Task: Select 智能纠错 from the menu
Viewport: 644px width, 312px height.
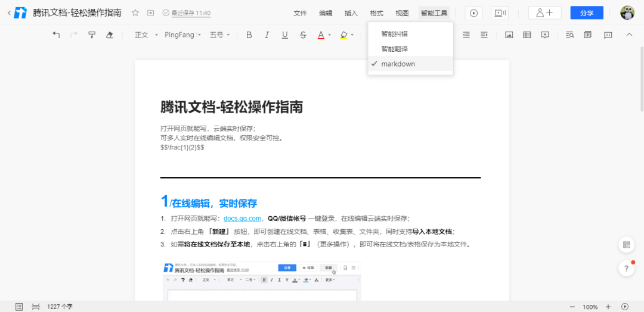Action: (x=411, y=33)
